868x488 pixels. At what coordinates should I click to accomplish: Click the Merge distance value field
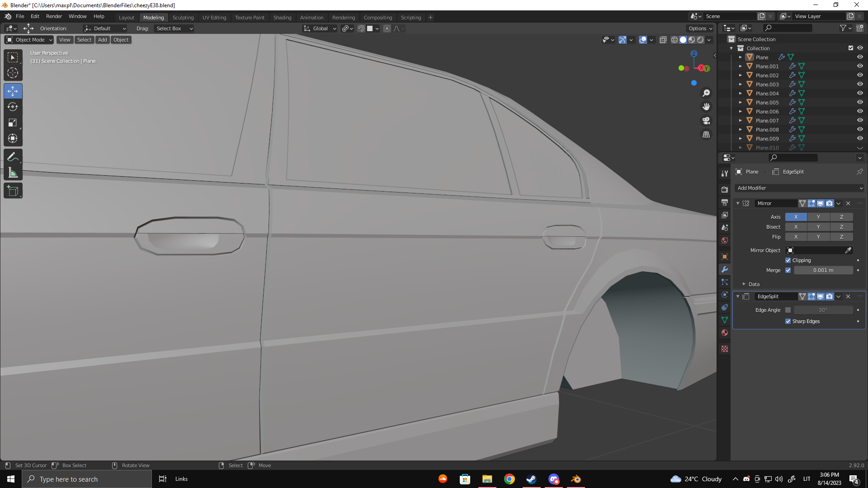click(823, 270)
